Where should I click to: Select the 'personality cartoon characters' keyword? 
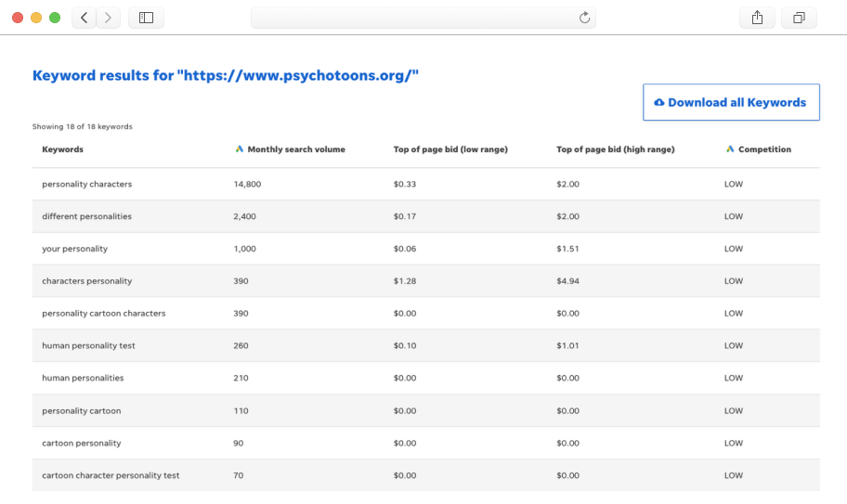[x=104, y=314]
